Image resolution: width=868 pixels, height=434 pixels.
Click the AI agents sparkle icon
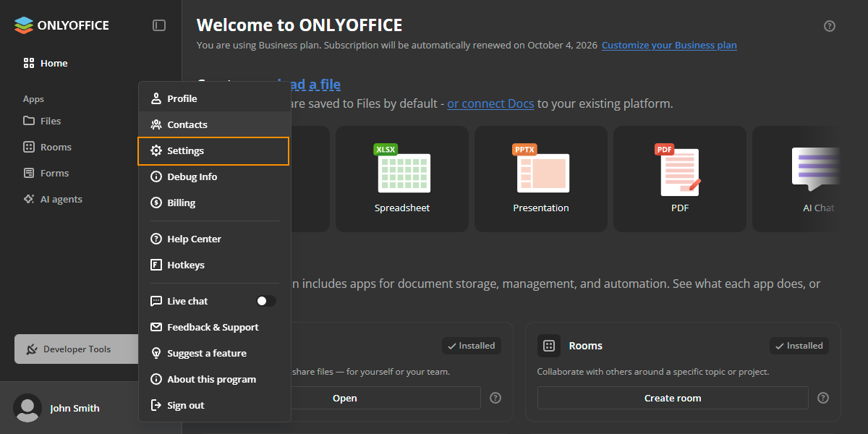[29, 199]
